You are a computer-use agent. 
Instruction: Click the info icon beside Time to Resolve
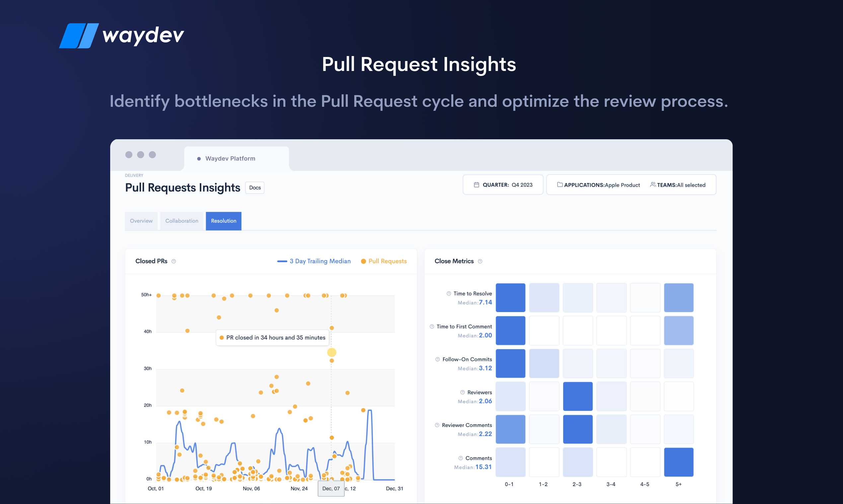pos(449,293)
